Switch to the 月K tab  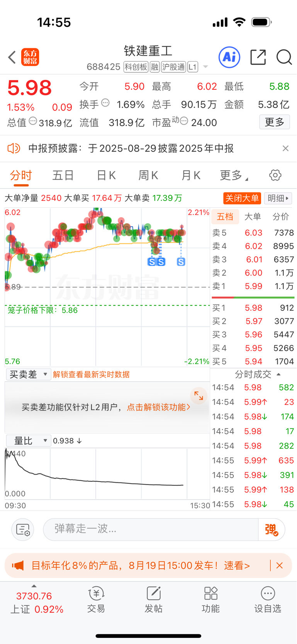point(191,175)
